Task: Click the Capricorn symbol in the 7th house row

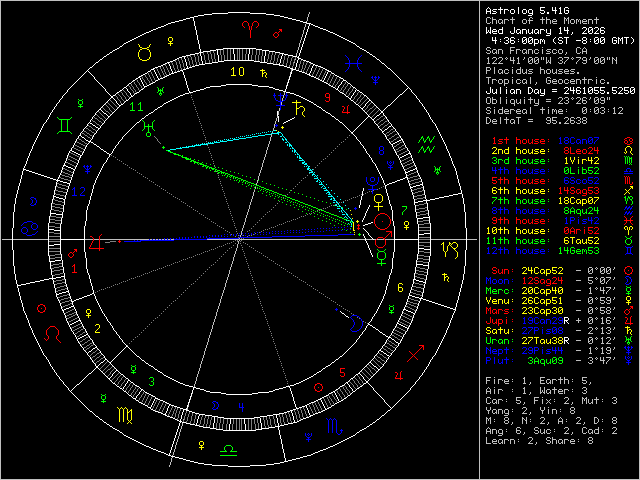Action: tap(629, 201)
